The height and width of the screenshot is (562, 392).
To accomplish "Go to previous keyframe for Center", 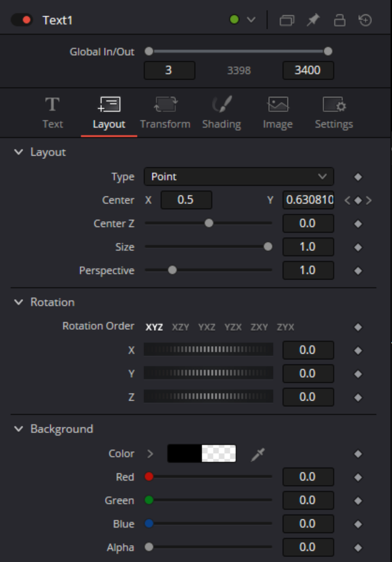I will pyautogui.click(x=347, y=200).
